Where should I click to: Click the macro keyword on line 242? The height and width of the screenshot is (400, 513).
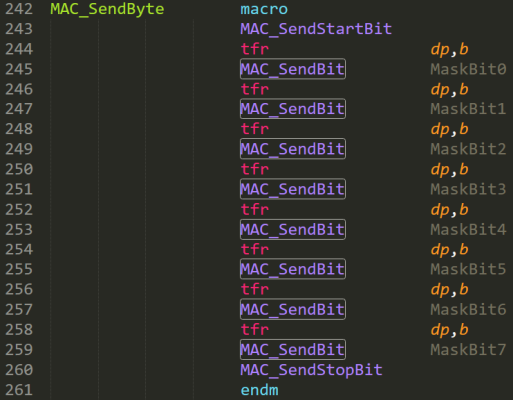pyautogui.click(x=264, y=9)
